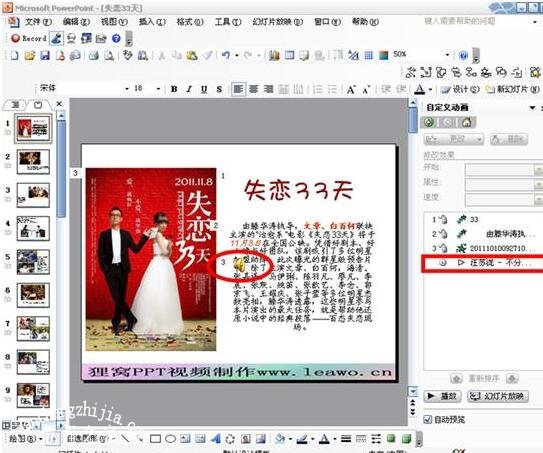
Task: Click the Slide Show (幻灯片放映) button
Action: point(498,396)
